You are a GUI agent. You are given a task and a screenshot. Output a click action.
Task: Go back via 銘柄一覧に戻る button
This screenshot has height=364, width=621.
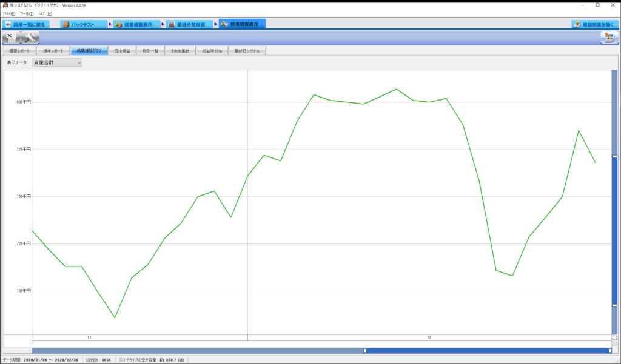click(32, 24)
